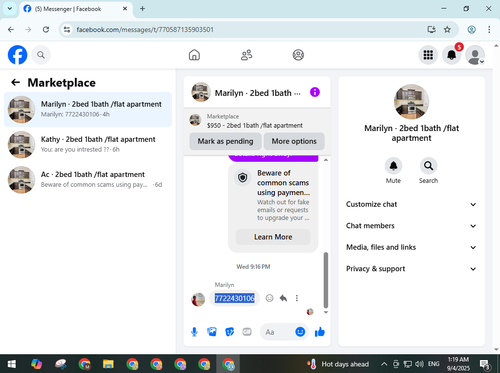The width and height of the screenshot is (500, 373).
Task: Open Marilyn - 2bed 1bath conversation
Action: click(x=88, y=109)
